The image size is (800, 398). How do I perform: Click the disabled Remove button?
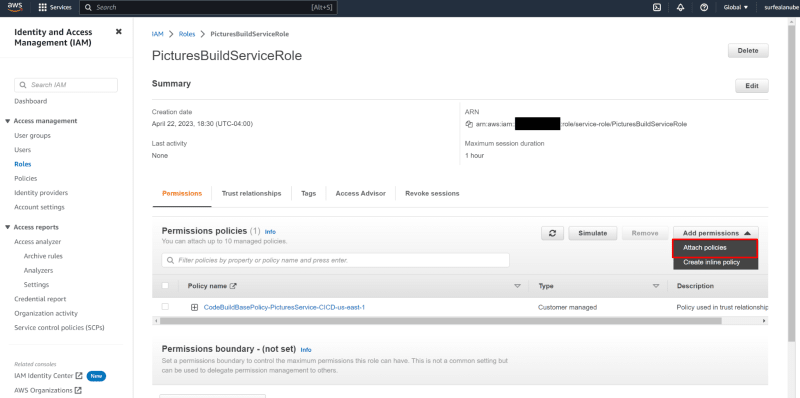click(645, 233)
